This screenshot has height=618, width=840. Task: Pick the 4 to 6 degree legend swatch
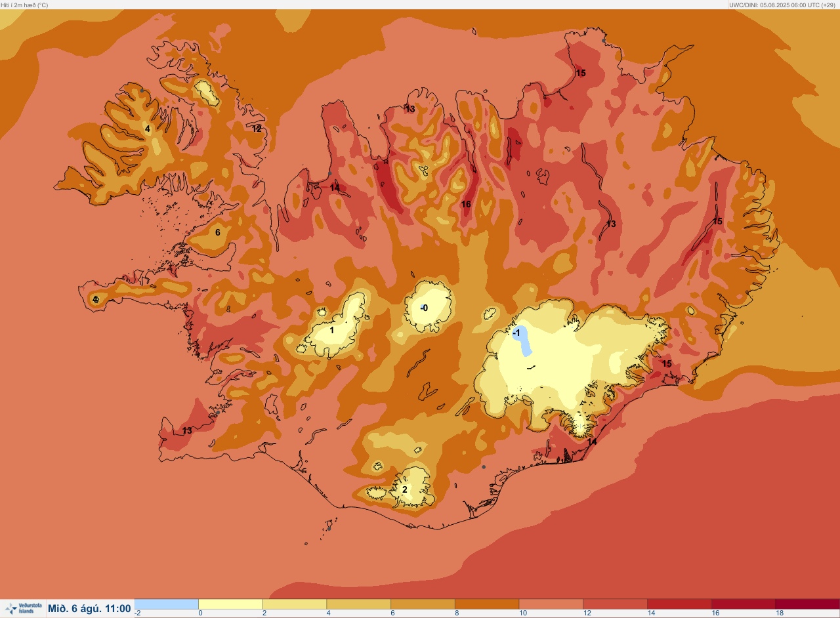(359, 604)
